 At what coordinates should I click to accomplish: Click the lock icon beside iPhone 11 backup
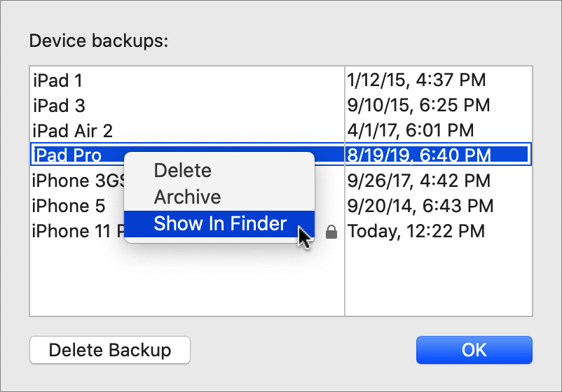(331, 232)
